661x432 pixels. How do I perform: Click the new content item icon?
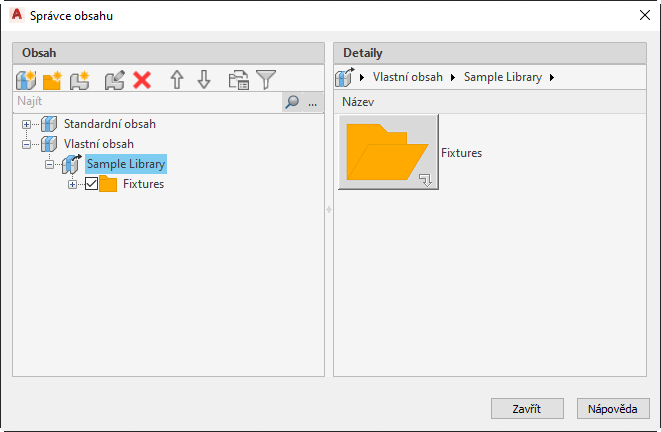pyautogui.click(x=79, y=80)
